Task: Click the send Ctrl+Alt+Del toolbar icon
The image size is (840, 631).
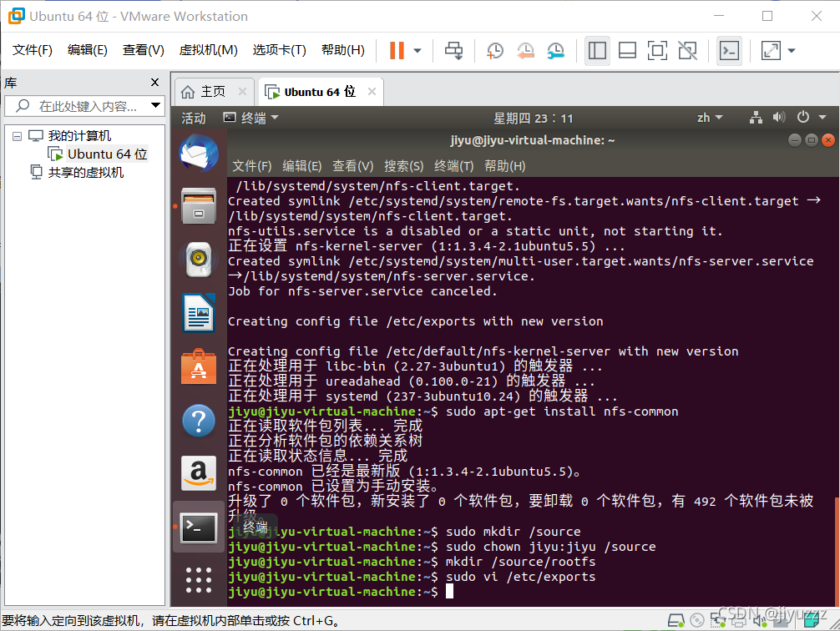Action: 453,50
